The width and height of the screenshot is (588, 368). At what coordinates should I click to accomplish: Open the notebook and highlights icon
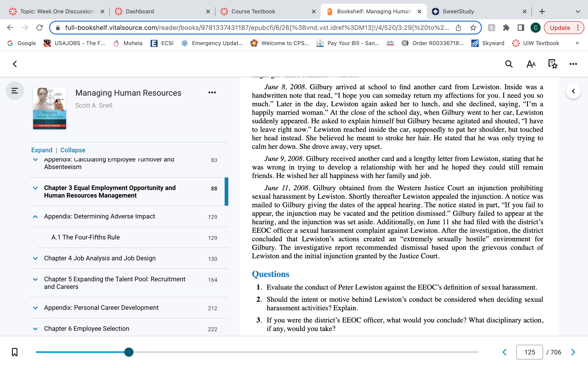click(553, 64)
